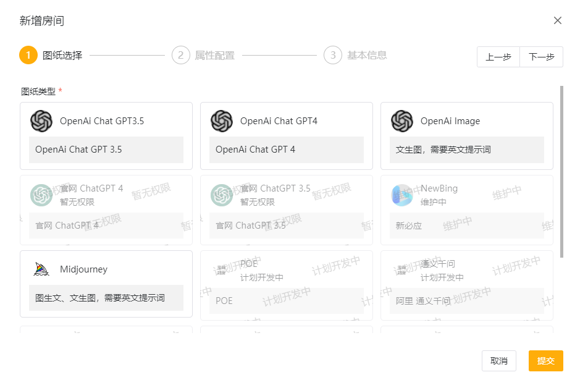Click the 'NewBing' card title
The height and width of the screenshot is (380, 588).
click(439, 188)
